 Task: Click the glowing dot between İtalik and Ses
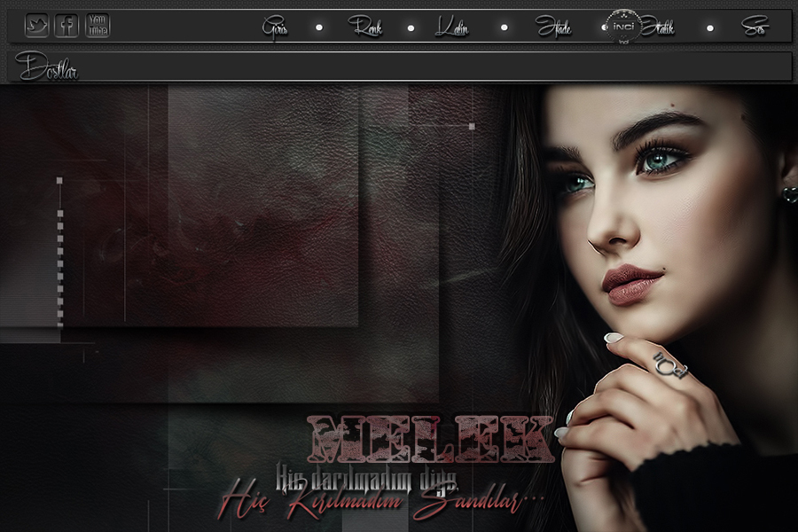pyautogui.click(x=710, y=27)
